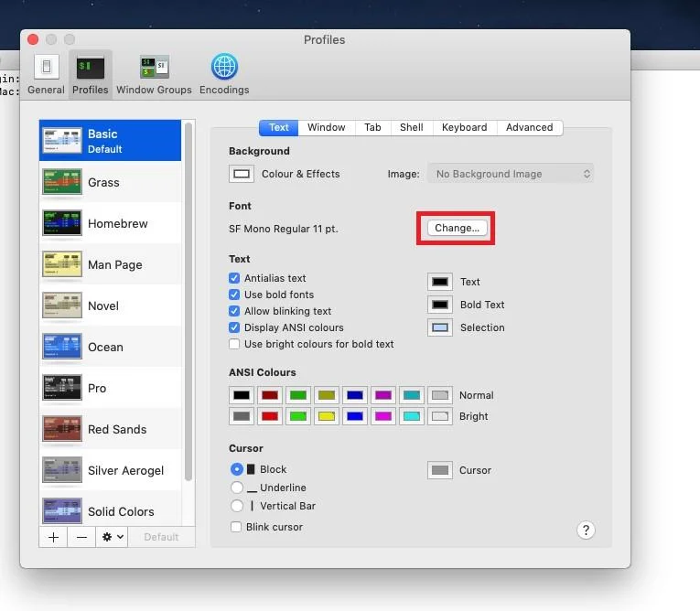This screenshot has width=700, height=611.
Task: Toggle Allow blinking text checkbox
Action: tap(234, 311)
